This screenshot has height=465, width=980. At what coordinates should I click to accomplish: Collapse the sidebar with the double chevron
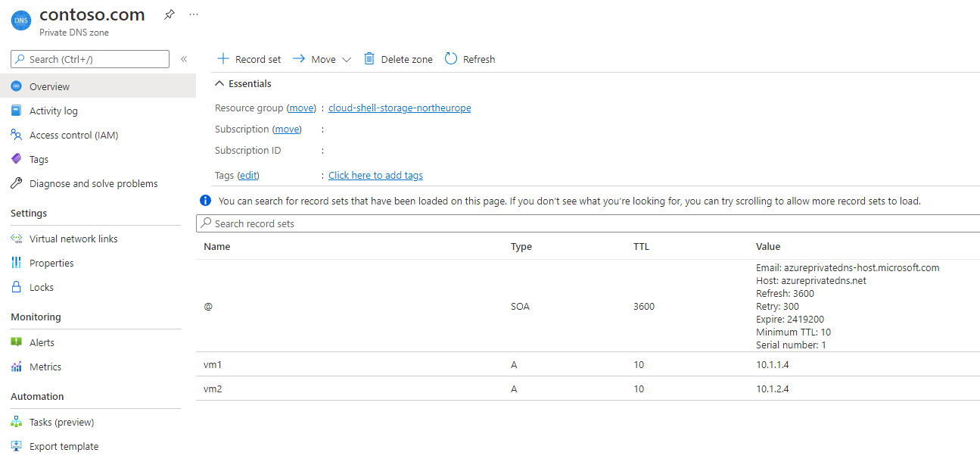coord(184,59)
